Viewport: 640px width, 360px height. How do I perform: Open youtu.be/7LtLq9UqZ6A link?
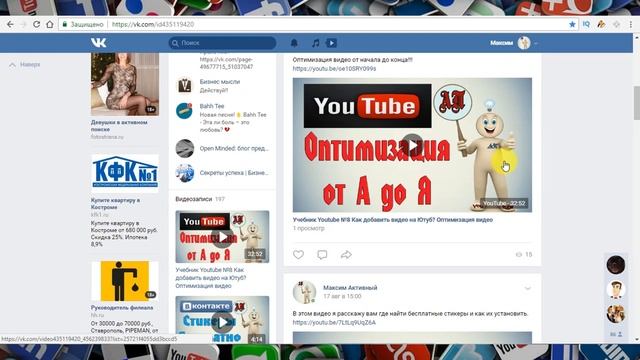coord(334,322)
